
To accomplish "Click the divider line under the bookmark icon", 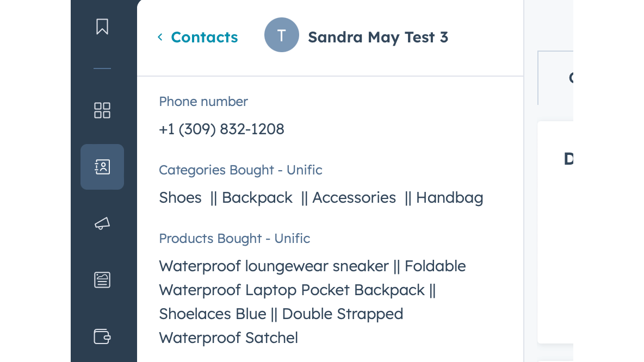I will [x=102, y=67].
